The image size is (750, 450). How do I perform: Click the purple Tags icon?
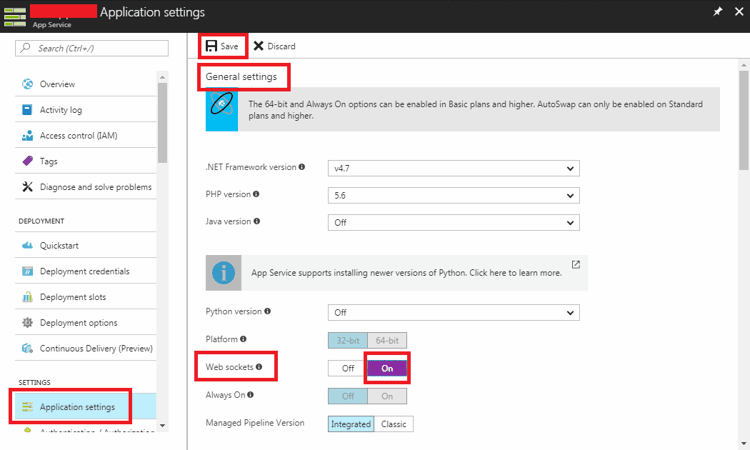point(28,161)
